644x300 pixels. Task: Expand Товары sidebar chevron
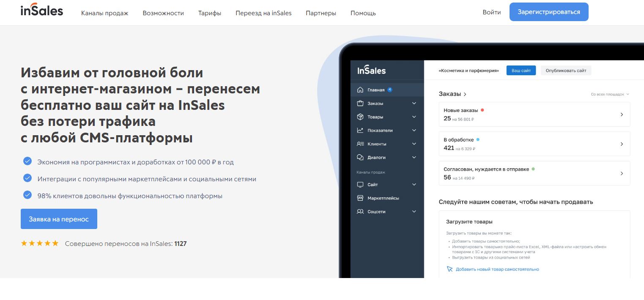pyautogui.click(x=414, y=117)
